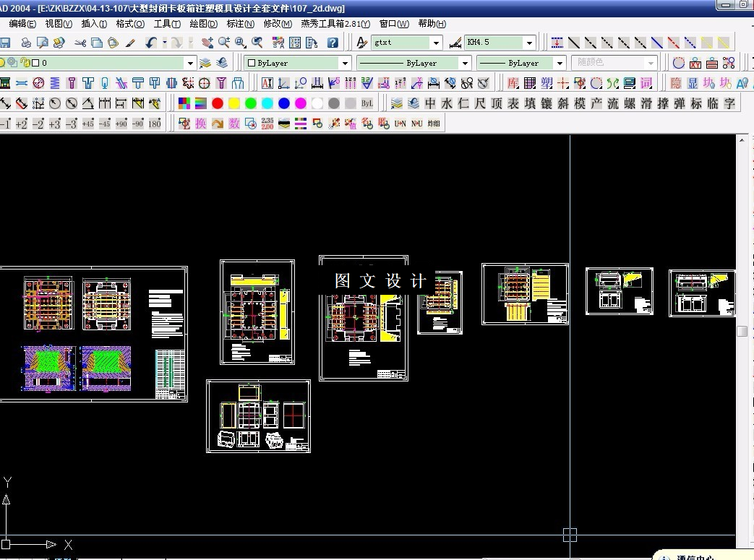Select the spring component icon

click(x=55, y=83)
